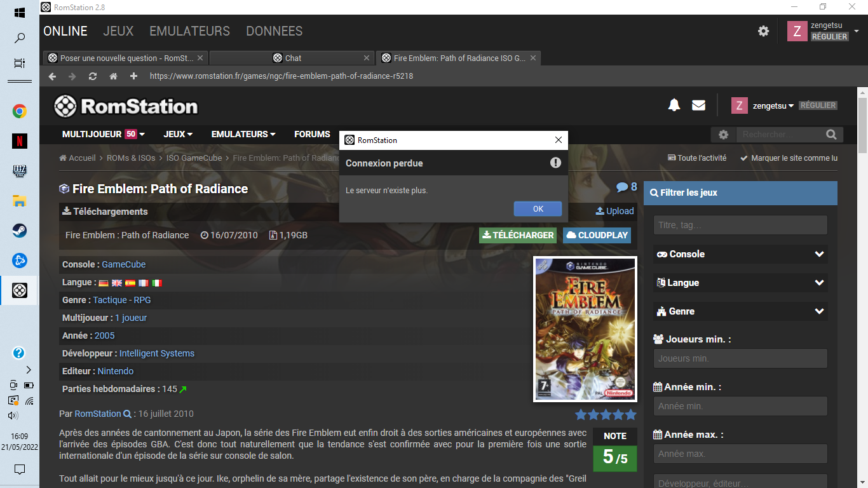The width and height of the screenshot is (868, 488).
Task: Open the messages envelope icon
Action: click(698, 105)
